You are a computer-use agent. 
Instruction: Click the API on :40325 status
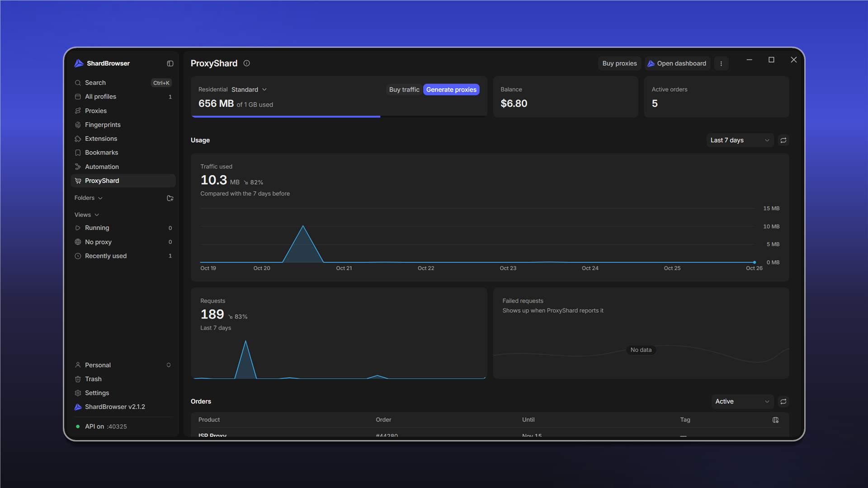(x=101, y=427)
